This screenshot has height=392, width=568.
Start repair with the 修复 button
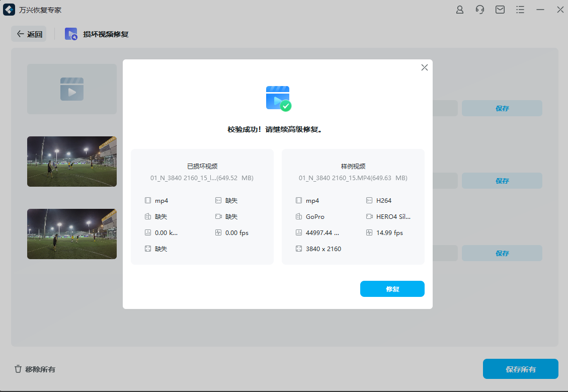[392, 288]
